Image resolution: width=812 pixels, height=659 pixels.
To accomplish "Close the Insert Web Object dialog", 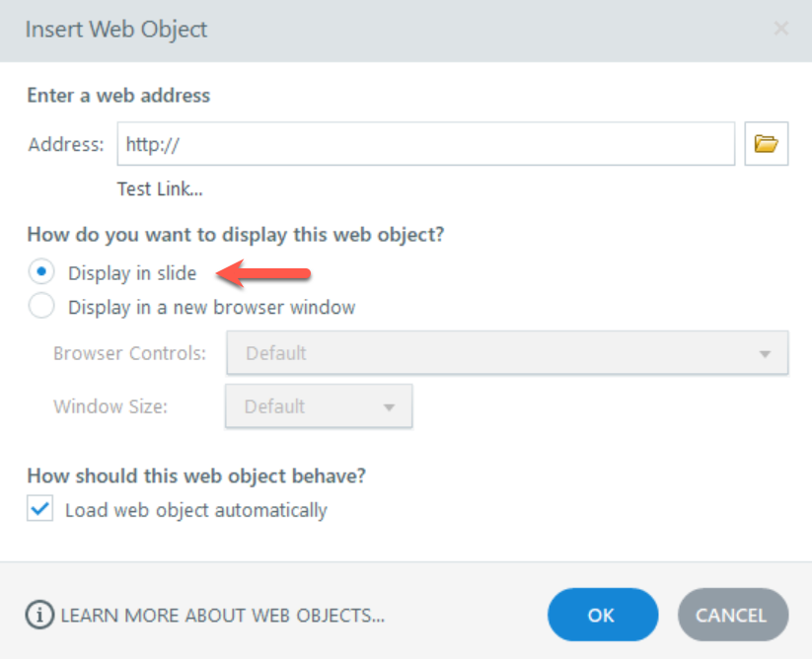I will [780, 29].
